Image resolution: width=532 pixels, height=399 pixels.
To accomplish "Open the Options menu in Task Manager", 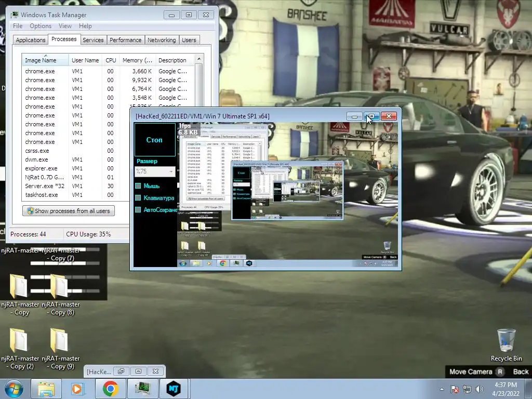I will 41,26.
